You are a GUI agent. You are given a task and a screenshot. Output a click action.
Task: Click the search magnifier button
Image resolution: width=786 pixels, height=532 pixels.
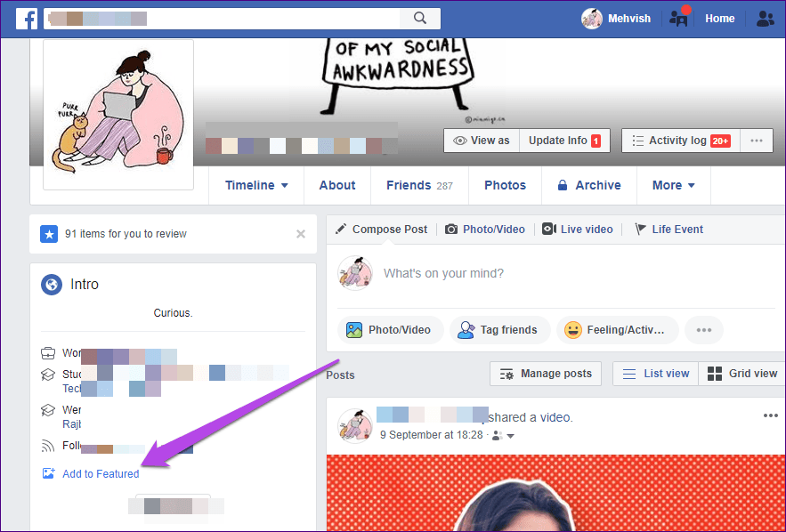pos(420,19)
